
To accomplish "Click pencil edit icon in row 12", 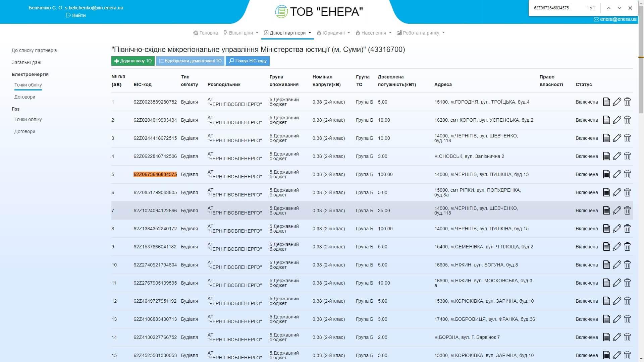I will tap(617, 301).
